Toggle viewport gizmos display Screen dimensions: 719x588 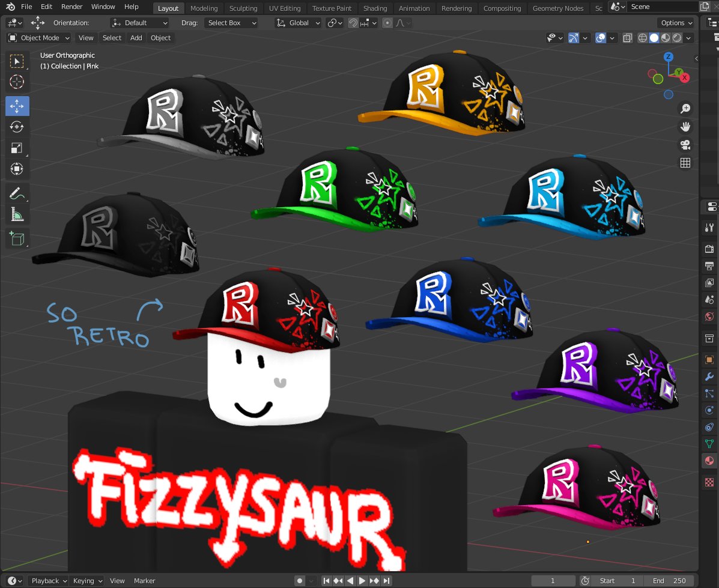click(x=574, y=38)
